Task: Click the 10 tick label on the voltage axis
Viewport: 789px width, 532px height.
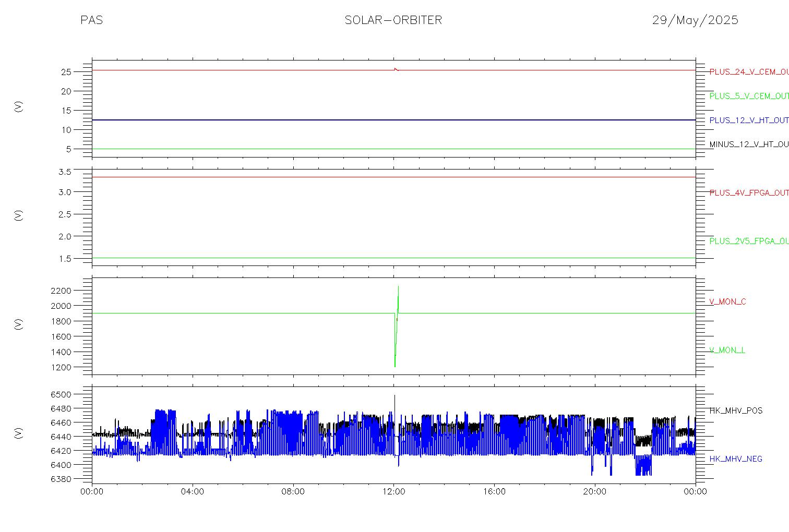Action: pos(66,130)
